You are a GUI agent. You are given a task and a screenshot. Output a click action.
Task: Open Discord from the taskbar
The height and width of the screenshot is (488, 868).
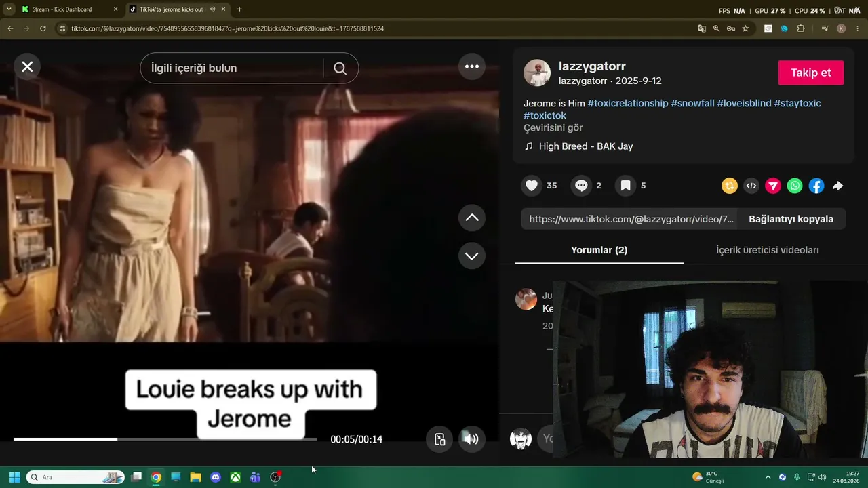[x=216, y=477]
